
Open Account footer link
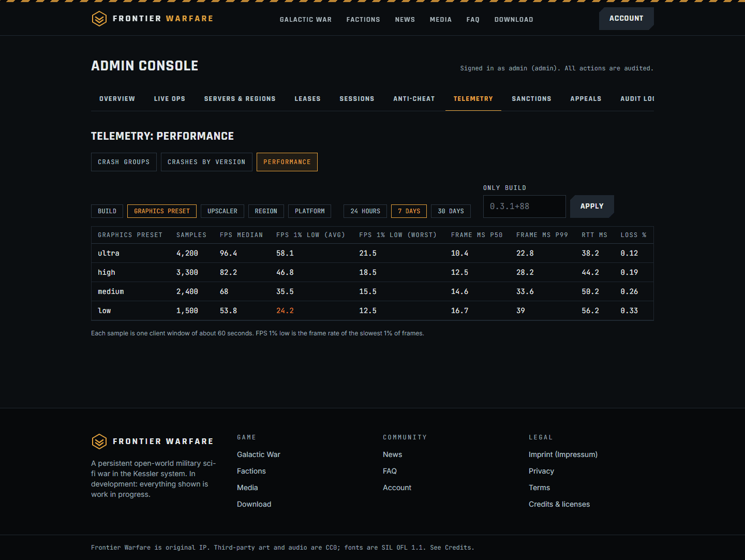coord(397,488)
